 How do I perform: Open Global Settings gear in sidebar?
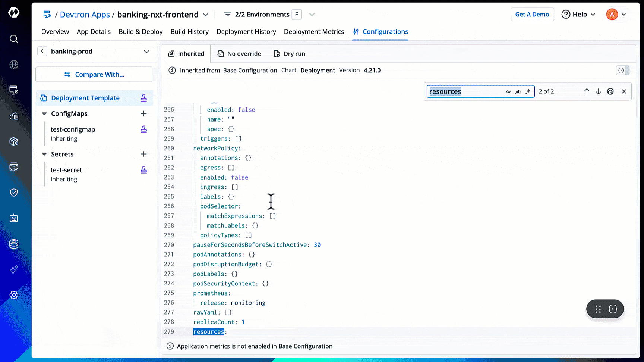tap(14, 295)
